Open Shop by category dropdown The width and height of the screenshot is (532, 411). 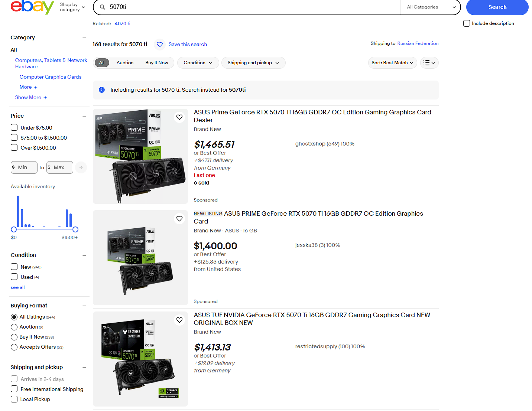73,7
